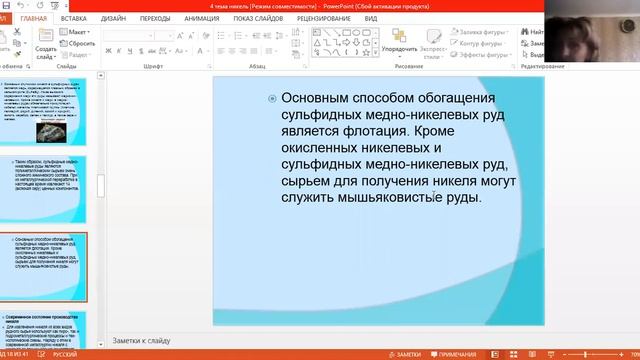Switch to Slide Sorter view icon
Image resolution: width=640 pixels, height=360 pixels.
[513, 355]
